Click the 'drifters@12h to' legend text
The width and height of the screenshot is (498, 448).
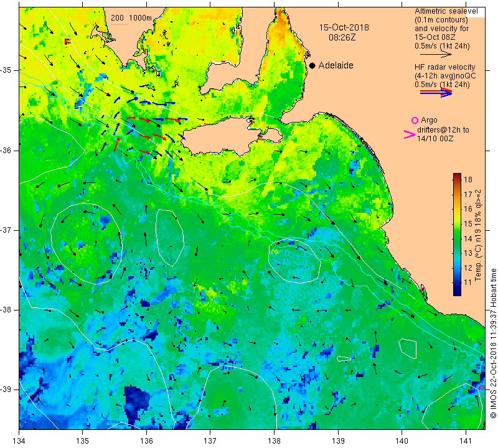443,130
